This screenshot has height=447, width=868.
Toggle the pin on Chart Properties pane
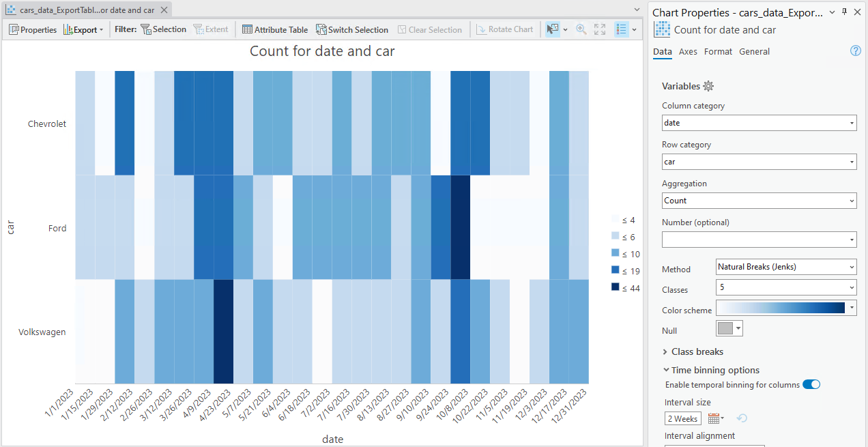(845, 12)
